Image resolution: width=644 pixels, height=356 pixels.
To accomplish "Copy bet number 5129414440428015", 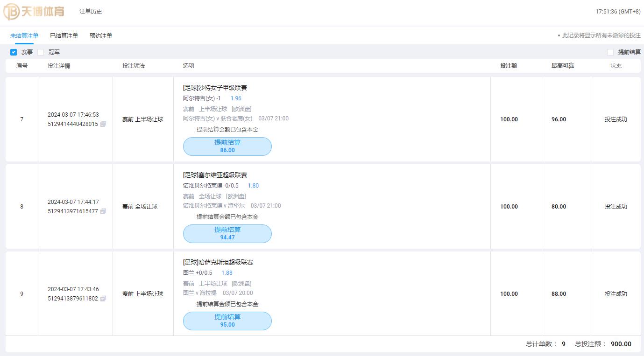I will pyautogui.click(x=103, y=124).
